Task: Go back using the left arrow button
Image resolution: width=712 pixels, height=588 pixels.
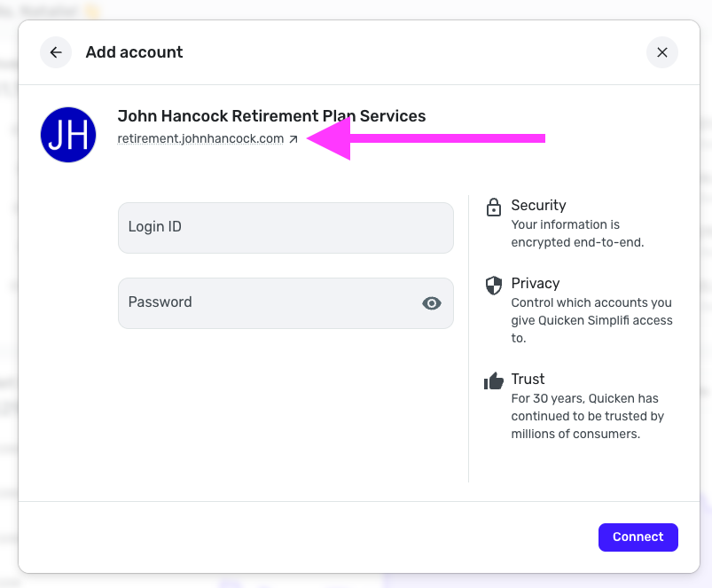Action: coord(56,52)
